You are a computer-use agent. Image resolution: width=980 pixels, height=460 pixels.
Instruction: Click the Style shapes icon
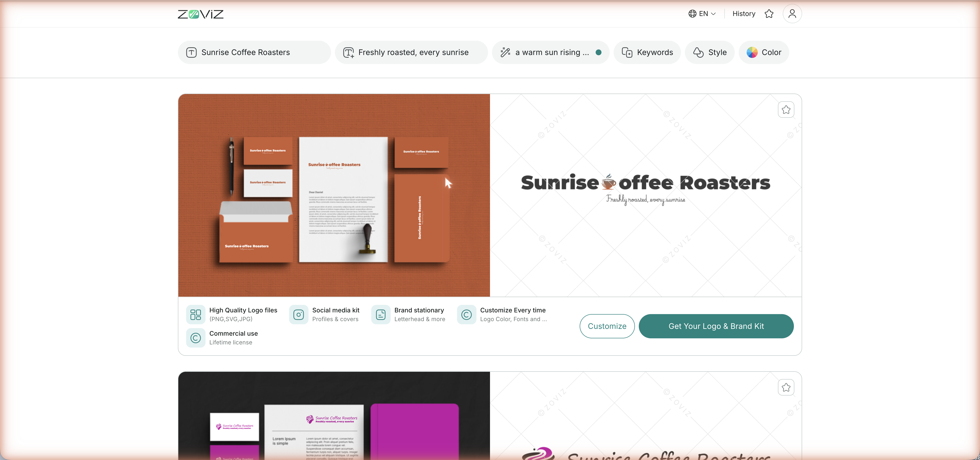click(x=698, y=52)
